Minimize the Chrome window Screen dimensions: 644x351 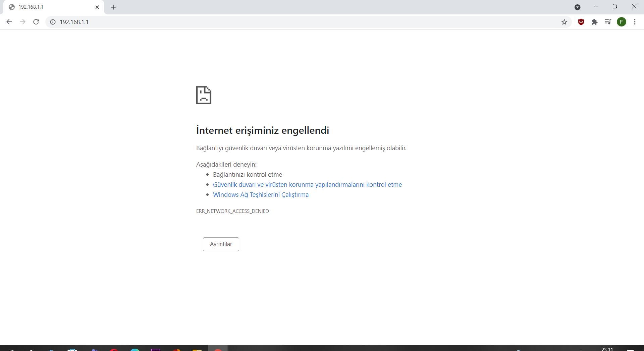596,6
